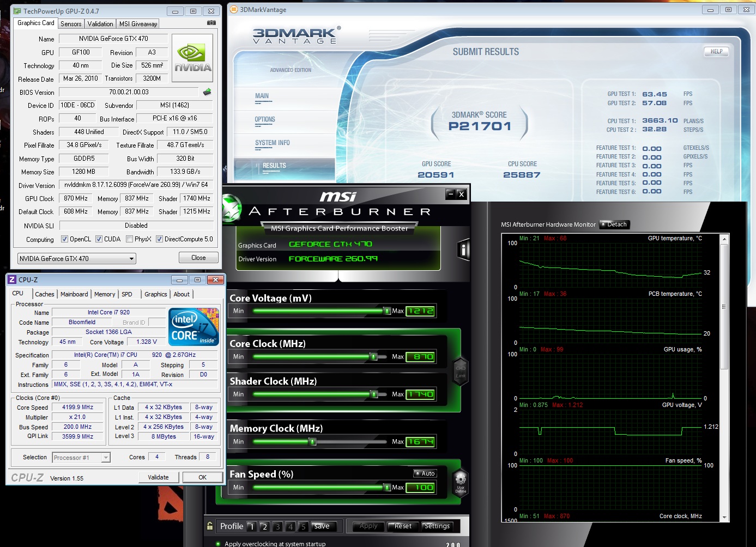This screenshot has width=756, height=547.
Task: Click the Memory Clock value field 1674
Action: [x=421, y=442]
